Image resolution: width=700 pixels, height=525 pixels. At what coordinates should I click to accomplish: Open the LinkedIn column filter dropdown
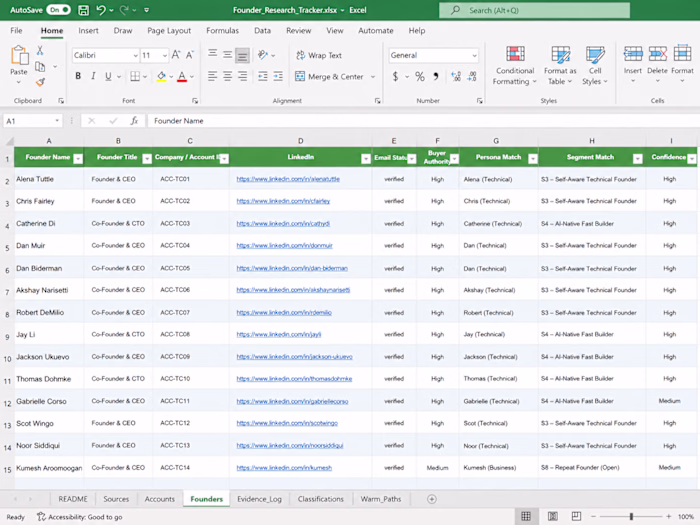[366, 158]
